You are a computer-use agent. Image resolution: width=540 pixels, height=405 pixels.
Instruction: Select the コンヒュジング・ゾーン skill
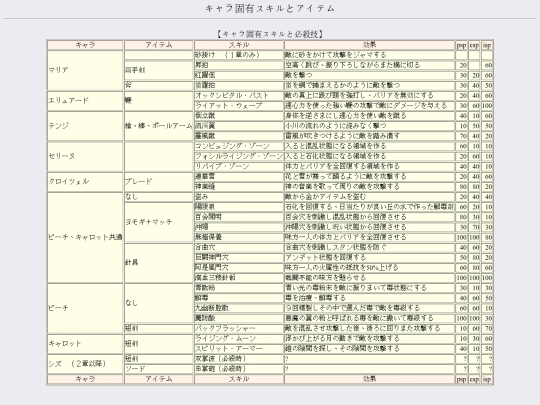239,146
